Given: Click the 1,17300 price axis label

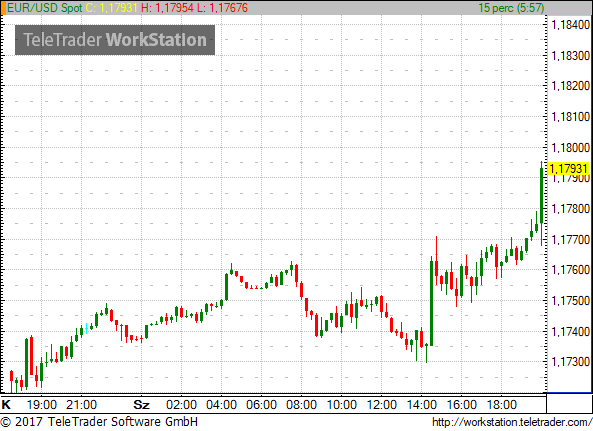Looking at the screenshot, I should 571,362.
